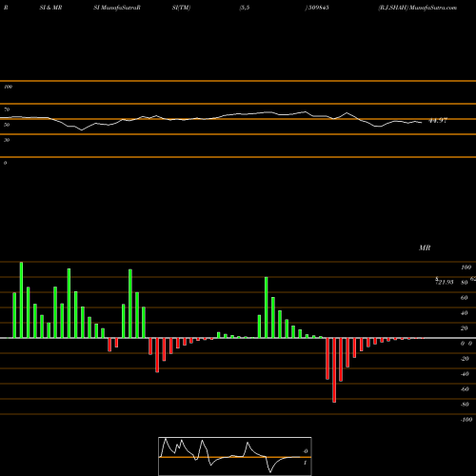Click the 'SI(TM)' header label
The width and height of the screenshot is (476, 476).
pyautogui.click(x=181, y=8)
